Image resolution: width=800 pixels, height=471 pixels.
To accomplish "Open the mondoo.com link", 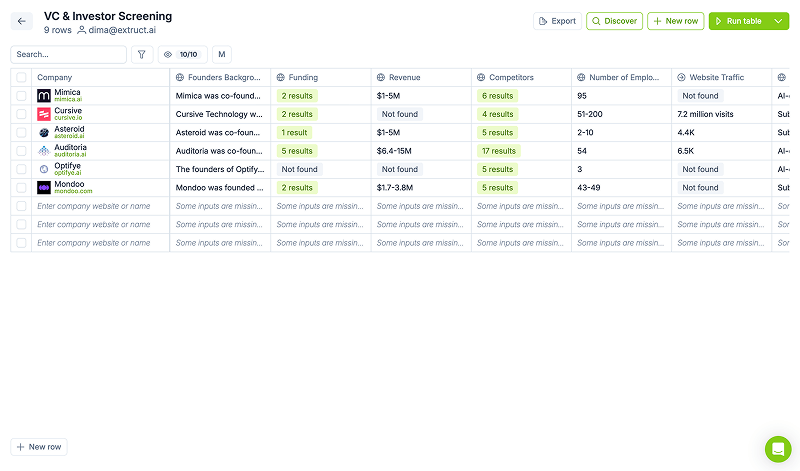I will [73, 191].
